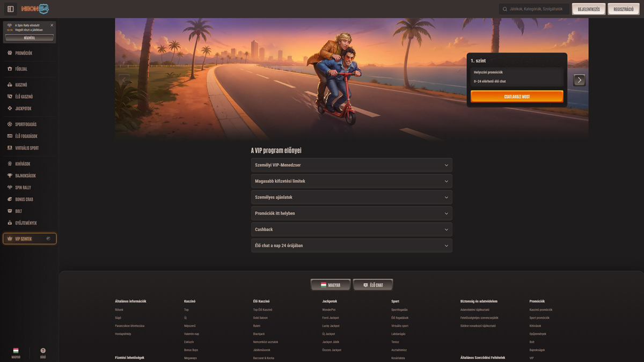644x362 pixels.
Task: Click the game search field
Action: point(535,9)
